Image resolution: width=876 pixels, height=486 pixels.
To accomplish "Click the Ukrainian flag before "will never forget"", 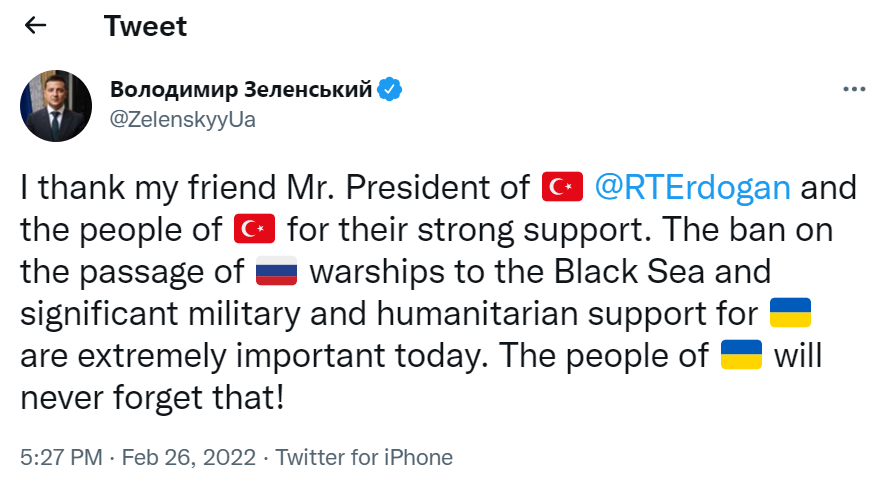I will tap(741, 355).
